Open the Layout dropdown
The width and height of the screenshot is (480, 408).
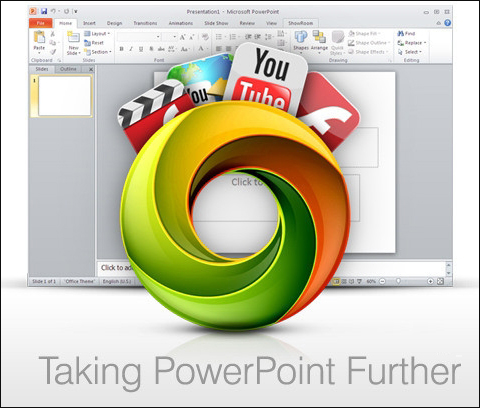[97, 34]
